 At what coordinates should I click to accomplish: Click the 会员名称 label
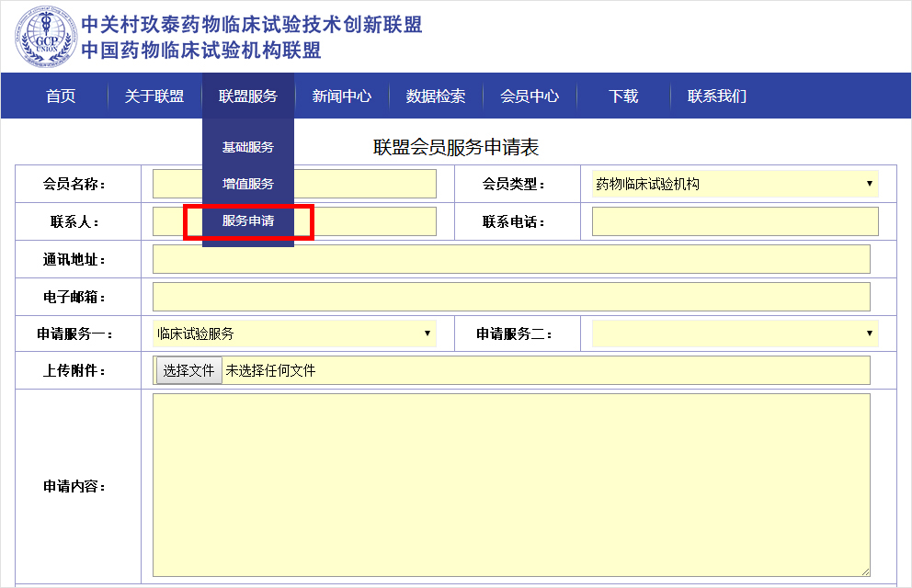[x=74, y=184]
